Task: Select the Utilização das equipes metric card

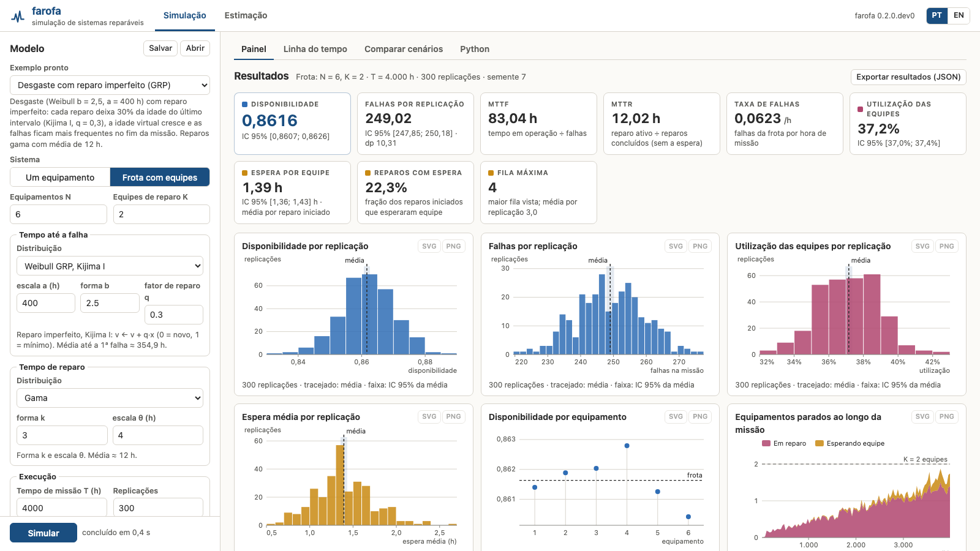Action: coord(908,124)
